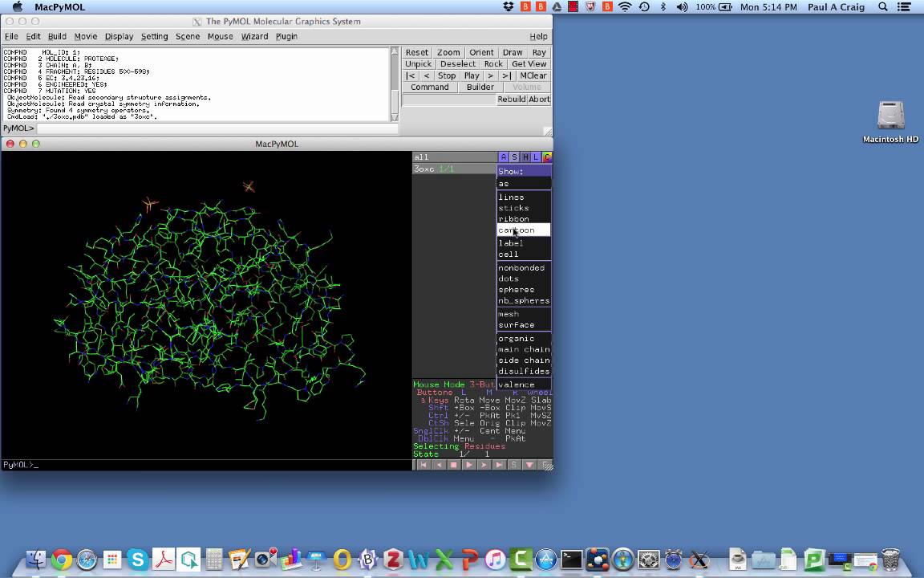Choose 'sticks' in the Show menu
This screenshot has height=578, width=924.
(x=524, y=208)
